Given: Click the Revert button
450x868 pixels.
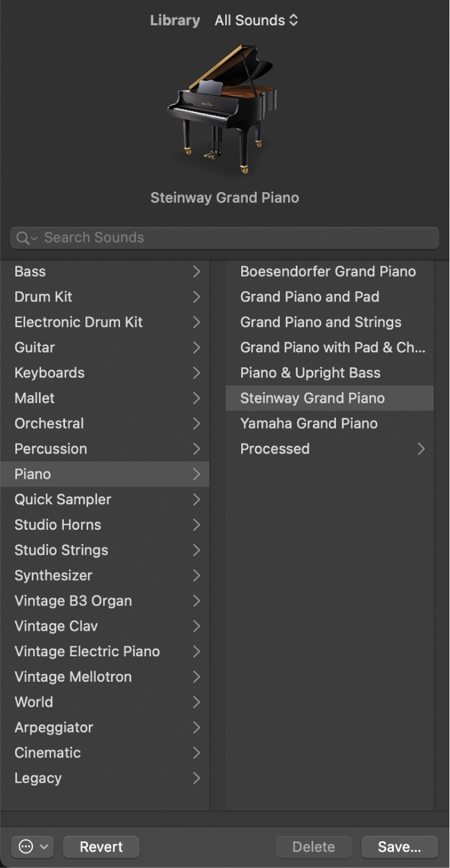Looking at the screenshot, I should point(101,847).
